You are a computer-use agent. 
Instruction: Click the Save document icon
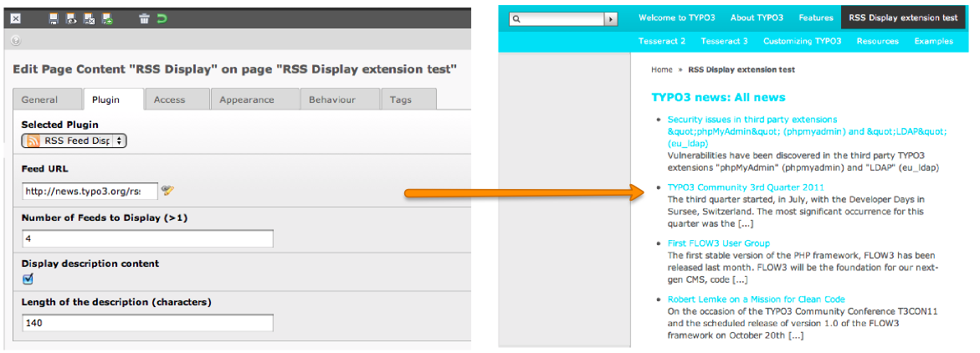click(x=54, y=18)
